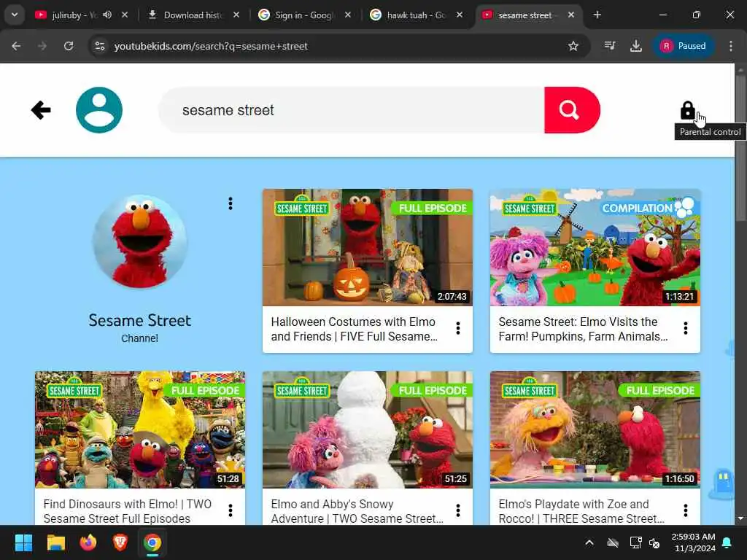Reload the page

tap(69, 46)
